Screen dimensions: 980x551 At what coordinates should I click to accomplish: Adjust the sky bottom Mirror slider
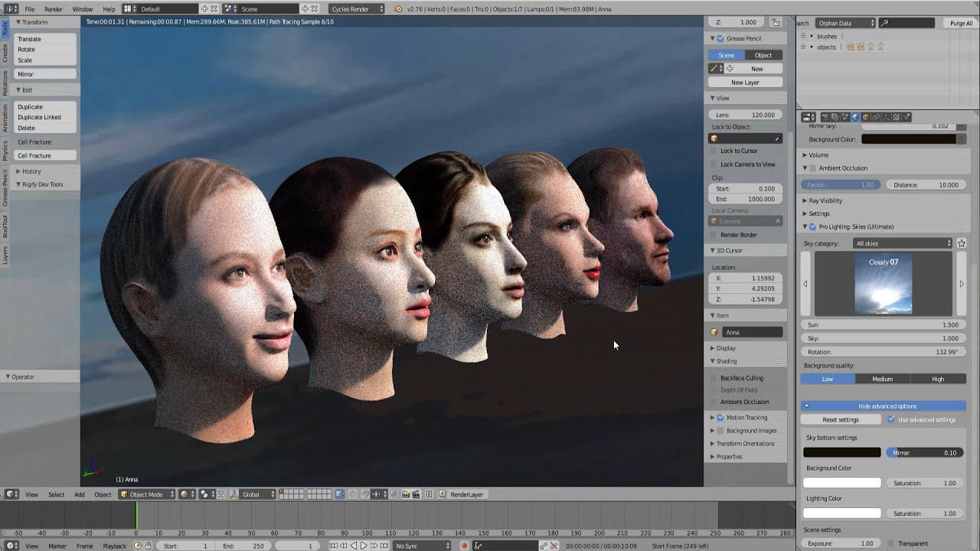pyautogui.click(x=925, y=452)
